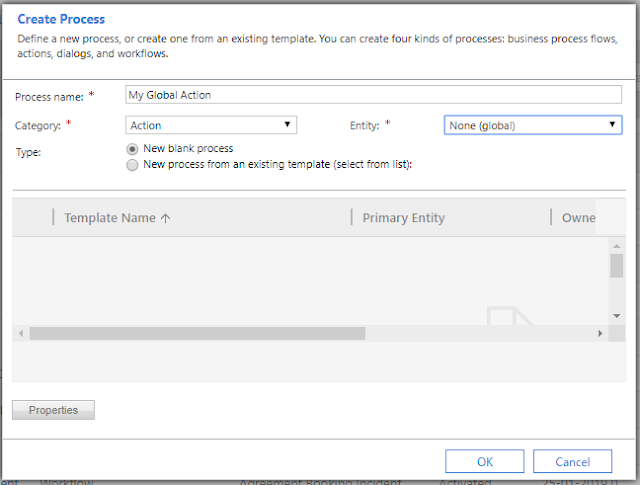Viewport: 640px width, 485px height.
Task: Click the Owner column header
Action: pyautogui.click(x=579, y=217)
